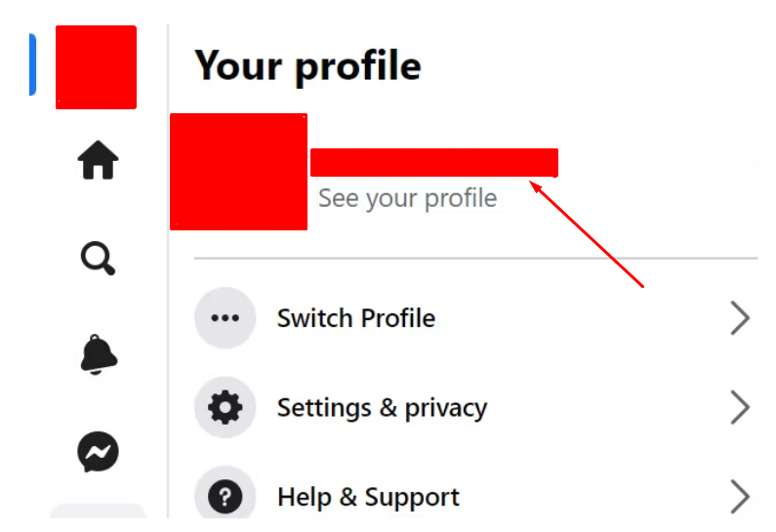
Task: Click the partially visible sidebar item below Messenger
Action: pos(98,511)
